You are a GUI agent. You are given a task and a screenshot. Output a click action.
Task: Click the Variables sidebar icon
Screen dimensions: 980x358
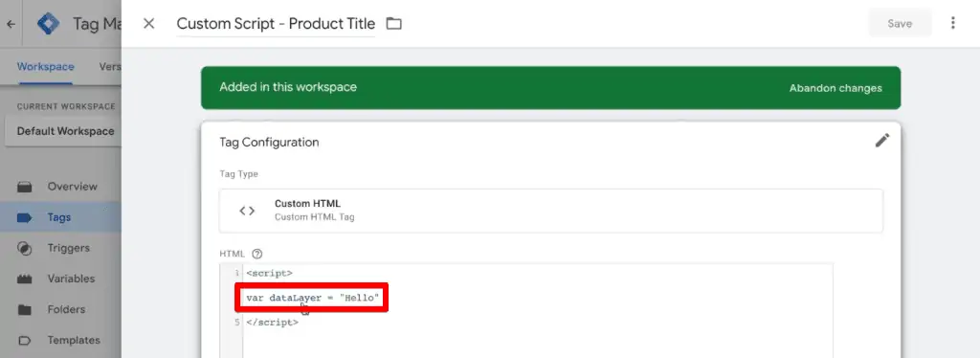[24, 279]
